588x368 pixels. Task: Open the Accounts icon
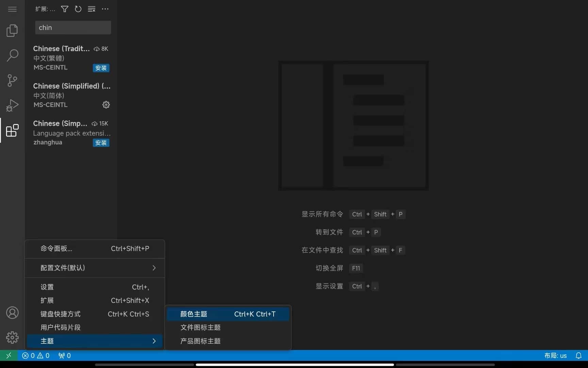tap(12, 312)
